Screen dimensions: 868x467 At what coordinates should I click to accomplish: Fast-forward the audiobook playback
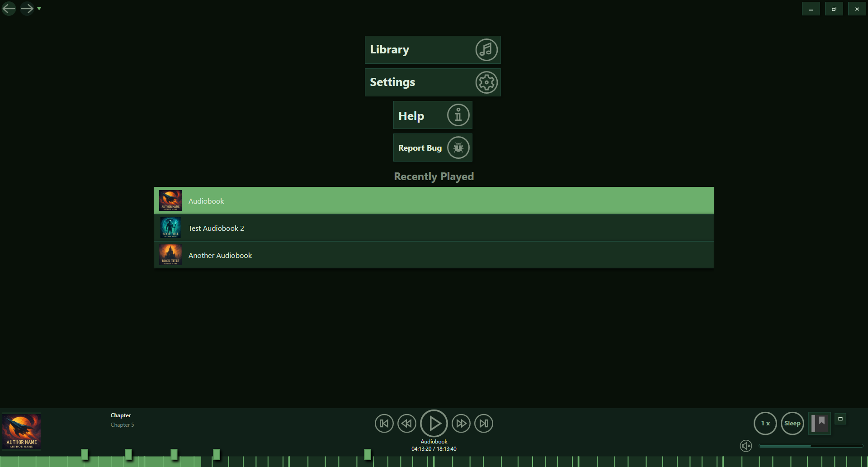tap(461, 423)
